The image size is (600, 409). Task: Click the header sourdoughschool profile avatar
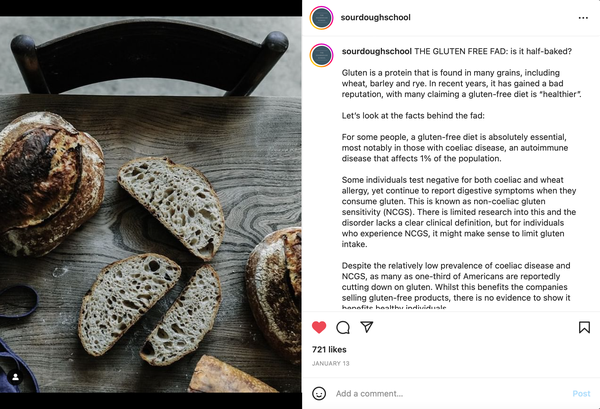(321, 18)
